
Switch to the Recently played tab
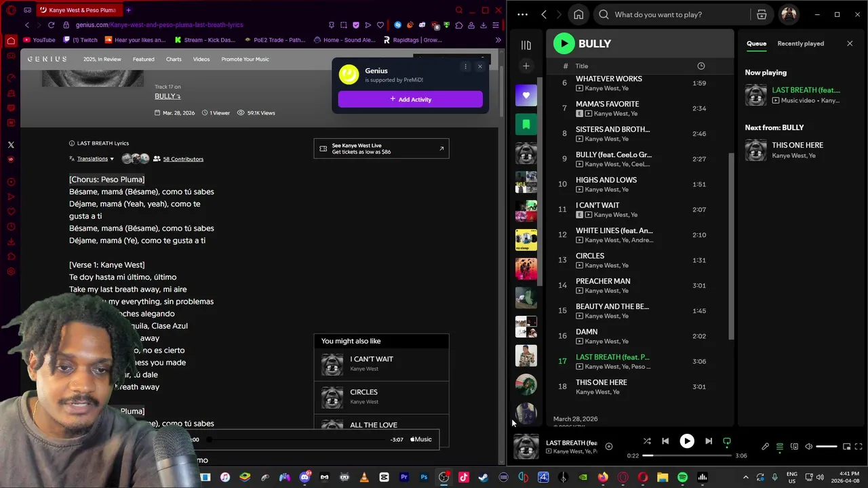coord(800,43)
